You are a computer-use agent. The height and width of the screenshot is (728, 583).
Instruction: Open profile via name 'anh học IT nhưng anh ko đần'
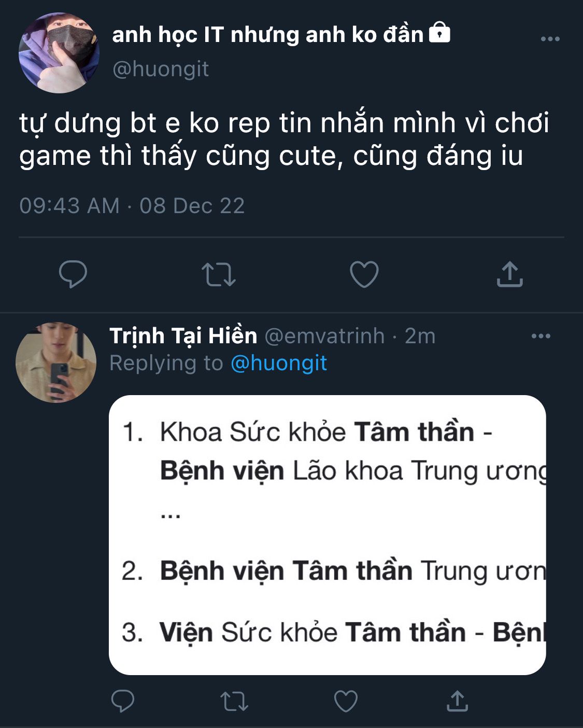click(267, 35)
